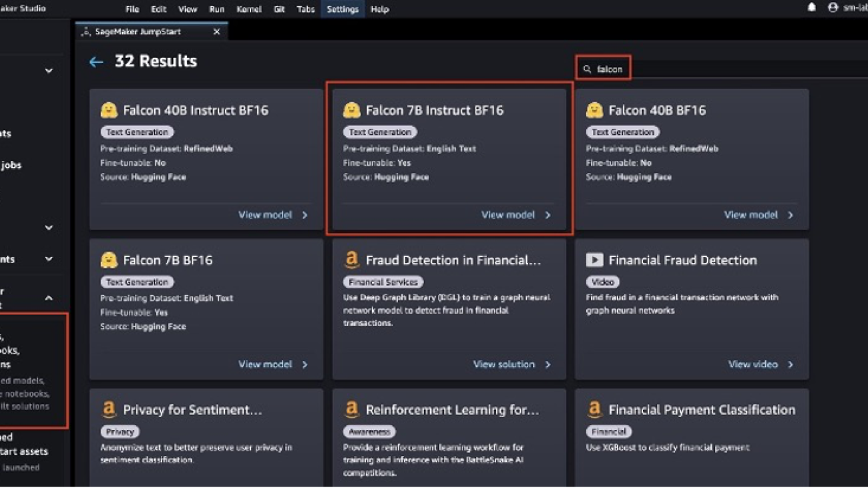Click the Amazon icon on Fraud Detection in Financial card
Viewport: 868px width, 488px height.
(x=352, y=260)
